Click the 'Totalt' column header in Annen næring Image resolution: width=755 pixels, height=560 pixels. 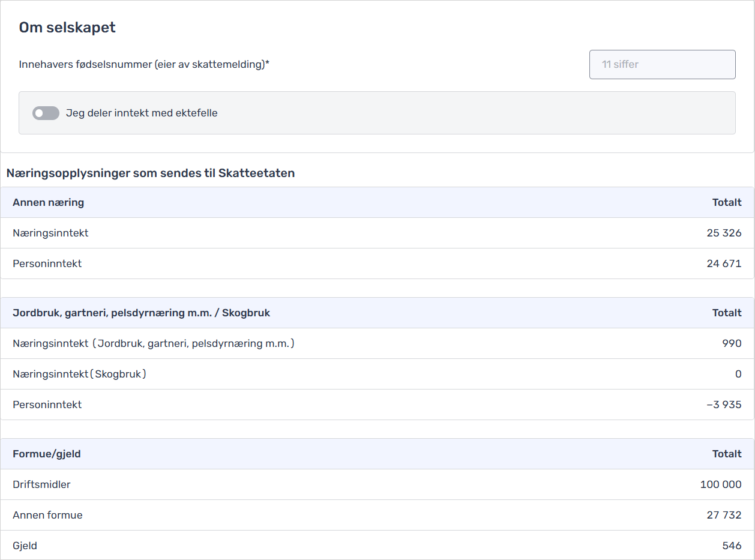(726, 202)
